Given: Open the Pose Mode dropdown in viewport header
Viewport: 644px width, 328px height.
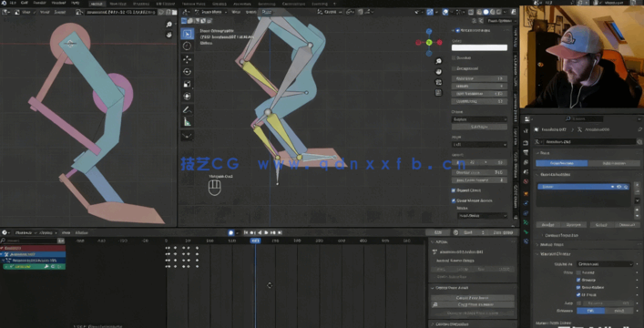Looking at the screenshot, I should (210, 12).
